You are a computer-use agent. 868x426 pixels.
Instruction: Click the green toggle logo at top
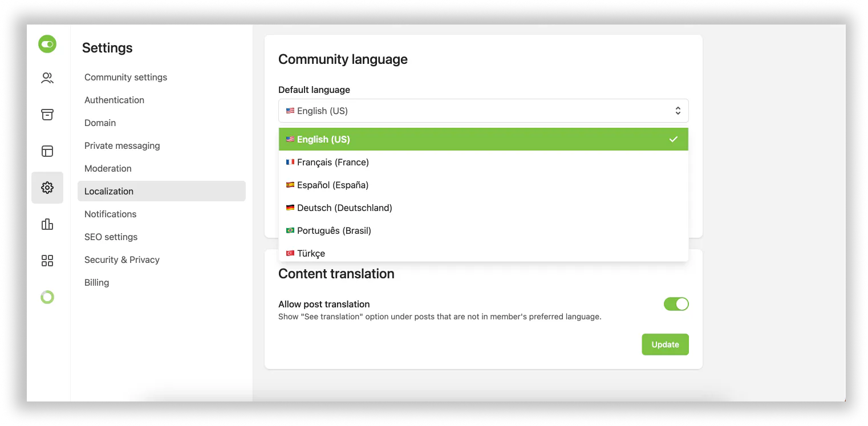47,44
